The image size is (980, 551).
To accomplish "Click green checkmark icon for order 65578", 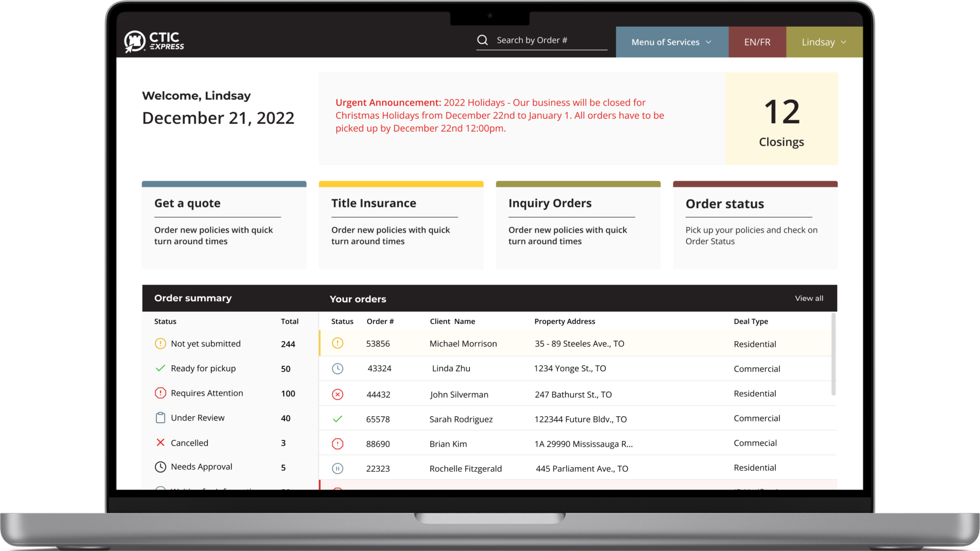I will click(x=337, y=419).
